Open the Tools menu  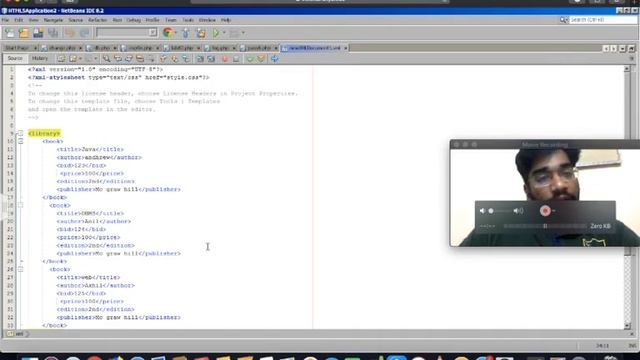(x=188, y=20)
